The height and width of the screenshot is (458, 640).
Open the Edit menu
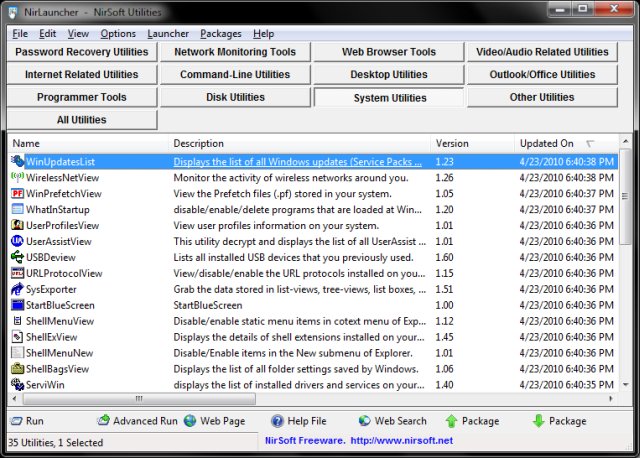(47, 33)
